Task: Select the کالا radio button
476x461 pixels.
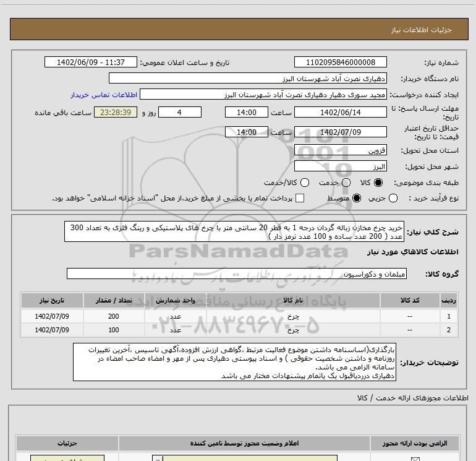Action: coord(378,183)
